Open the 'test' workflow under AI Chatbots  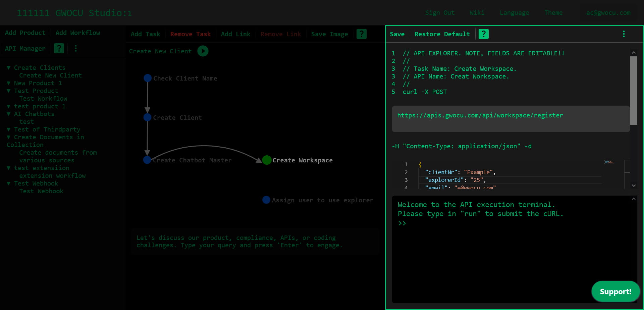[26, 122]
